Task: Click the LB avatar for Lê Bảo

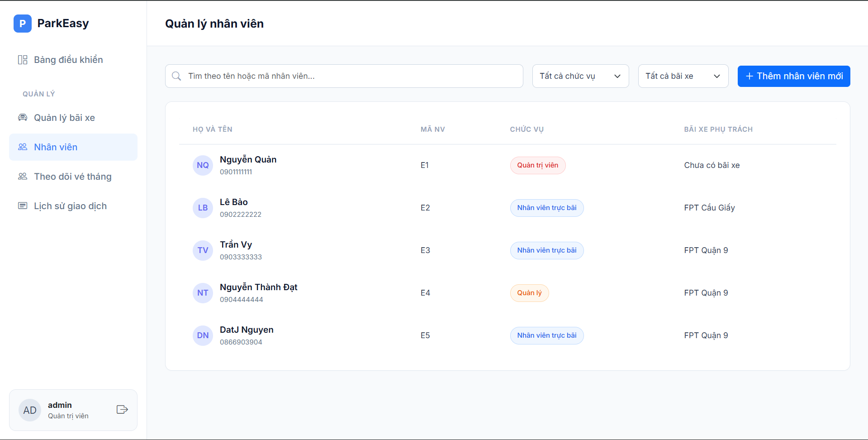Action: (x=203, y=208)
